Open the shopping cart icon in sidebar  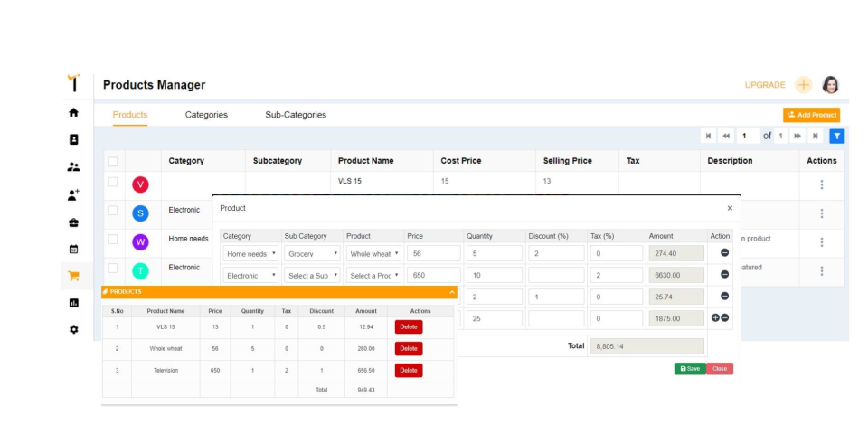click(73, 276)
